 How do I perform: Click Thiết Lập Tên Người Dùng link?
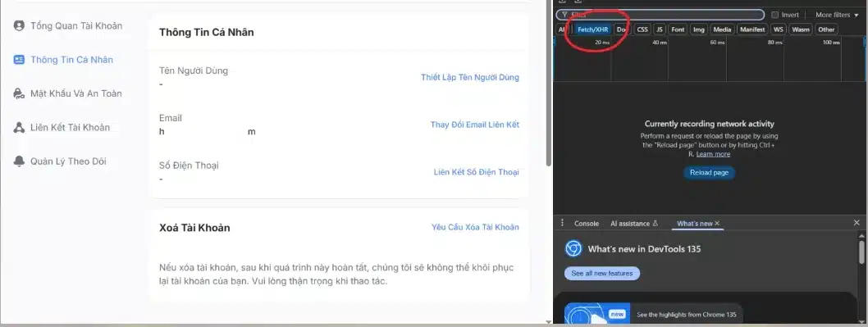pyautogui.click(x=470, y=77)
